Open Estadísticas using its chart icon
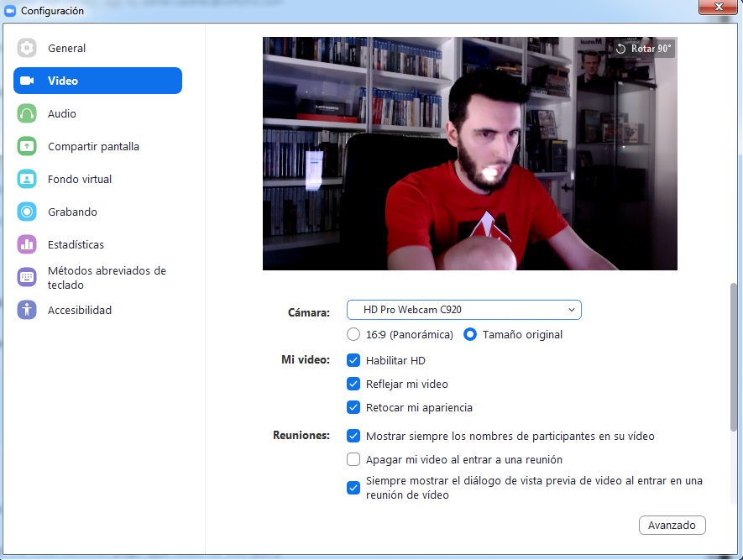The width and height of the screenshot is (743, 560). (27, 244)
